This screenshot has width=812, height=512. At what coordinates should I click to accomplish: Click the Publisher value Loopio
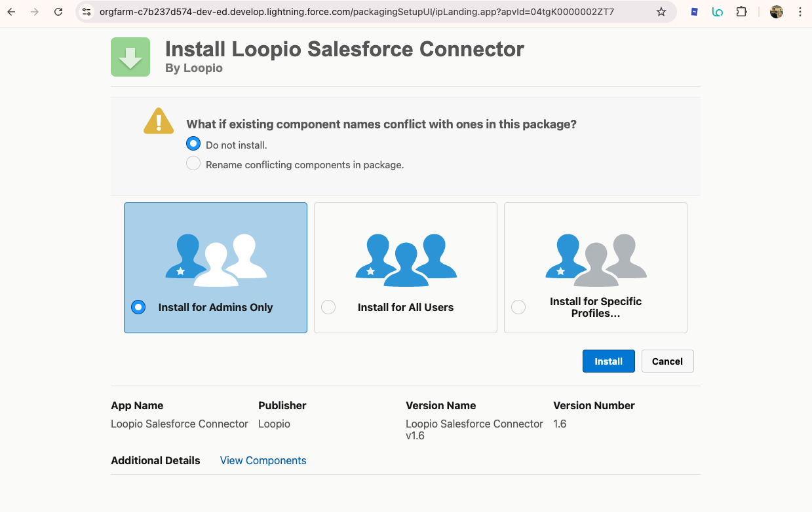274,424
